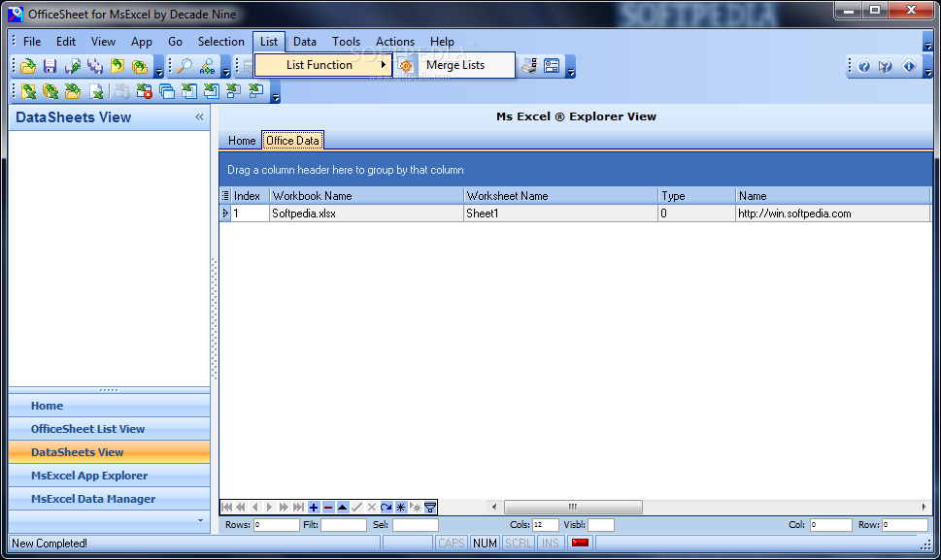Image resolution: width=941 pixels, height=560 pixels.
Task: Click the red stop window icon
Action: click(x=144, y=91)
